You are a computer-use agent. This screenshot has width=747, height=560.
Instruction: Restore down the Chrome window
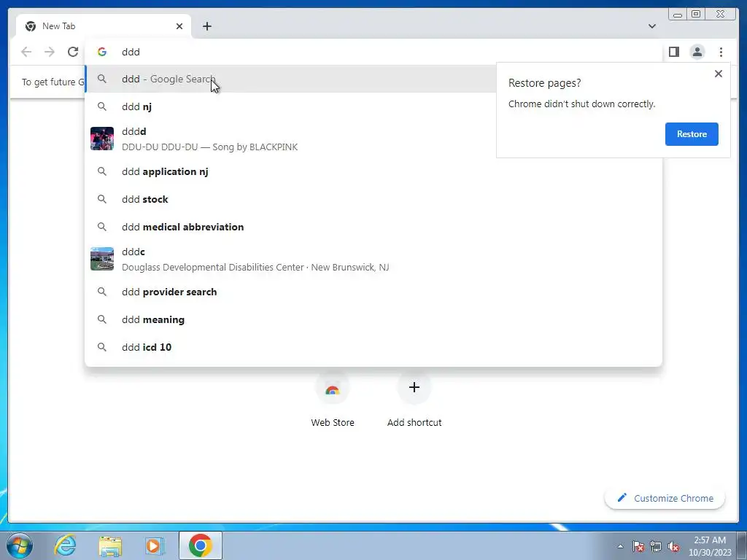696,15
